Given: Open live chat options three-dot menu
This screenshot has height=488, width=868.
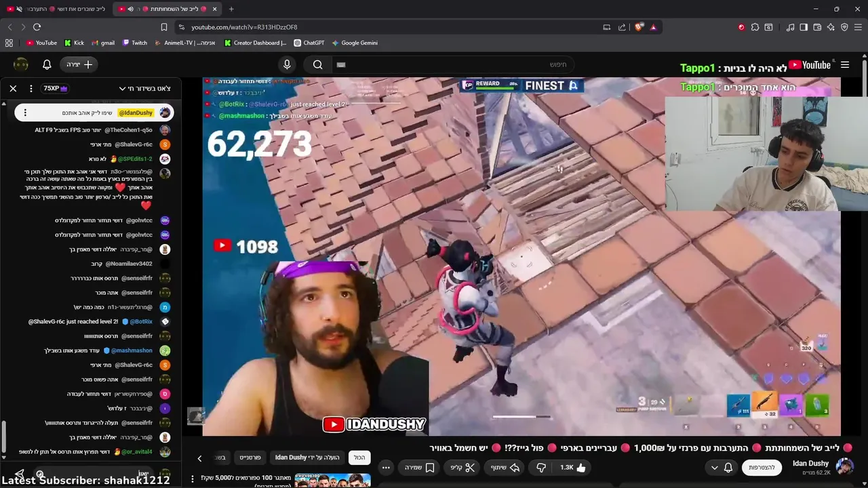Looking at the screenshot, I should click(x=31, y=88).
